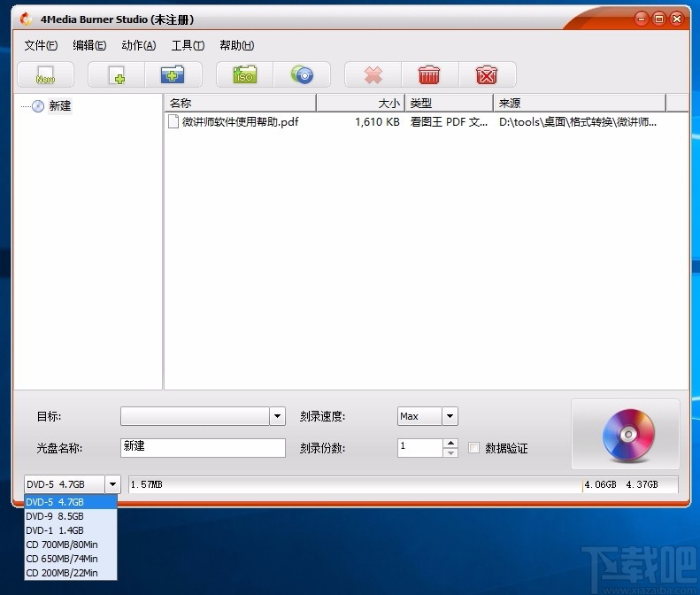Click the disc icon beside 新建 in tree

tap(38, 106)
